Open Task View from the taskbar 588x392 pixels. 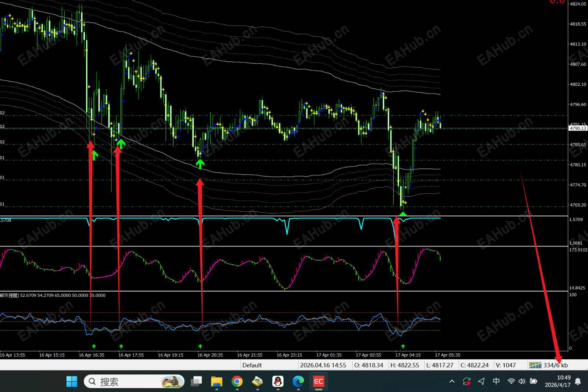pos(196,381)
